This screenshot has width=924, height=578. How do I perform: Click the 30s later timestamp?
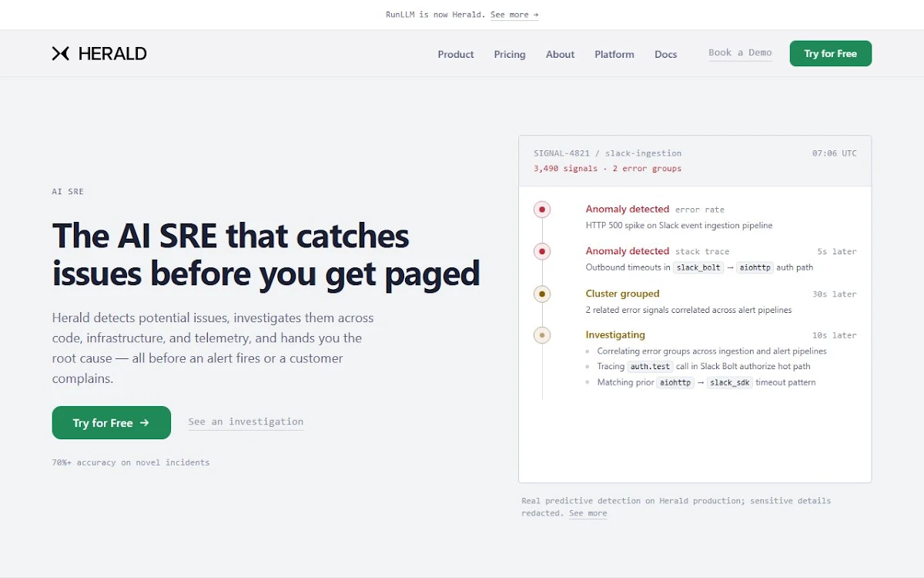pyautogui.click(x=834, y=294)
